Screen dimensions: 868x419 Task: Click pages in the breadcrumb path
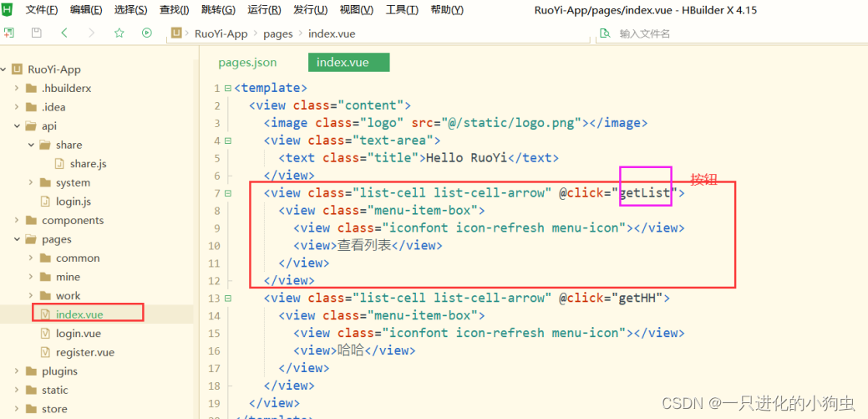tap(278, 33)
